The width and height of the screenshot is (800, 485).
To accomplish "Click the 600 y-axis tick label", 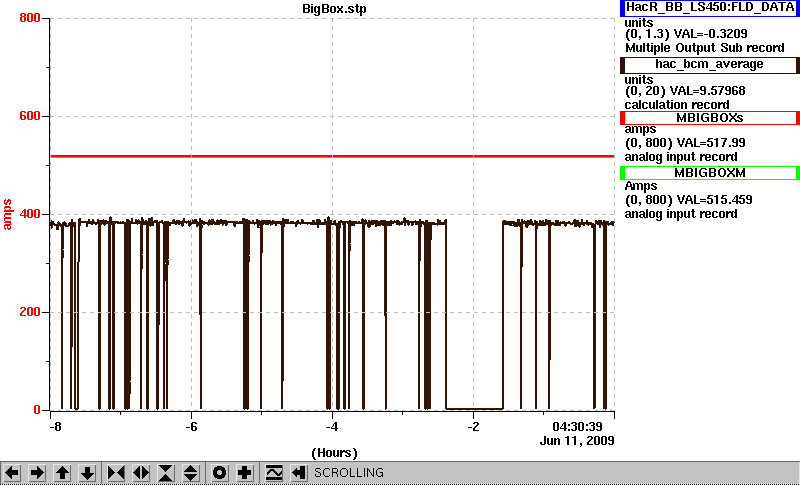I will tap(30, 116).
